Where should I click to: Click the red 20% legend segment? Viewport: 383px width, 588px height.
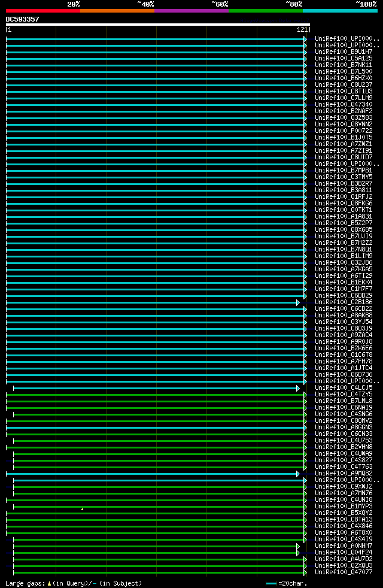[x=42, y=11]
